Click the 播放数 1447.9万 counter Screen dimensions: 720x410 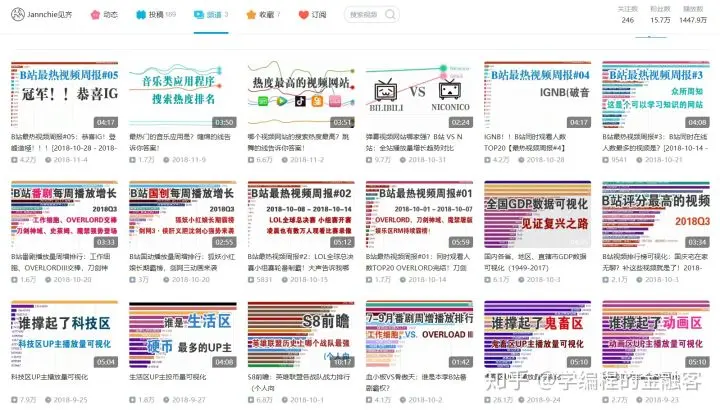click(693, 15)
